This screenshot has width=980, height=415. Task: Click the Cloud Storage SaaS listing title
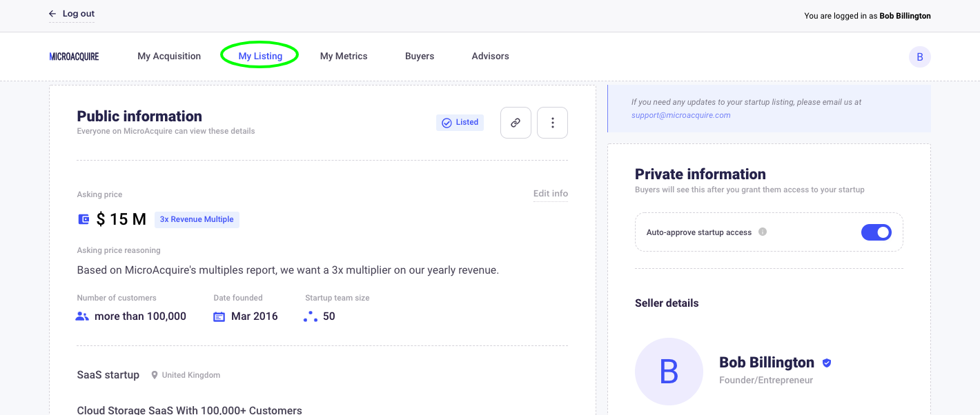point(190,410)
